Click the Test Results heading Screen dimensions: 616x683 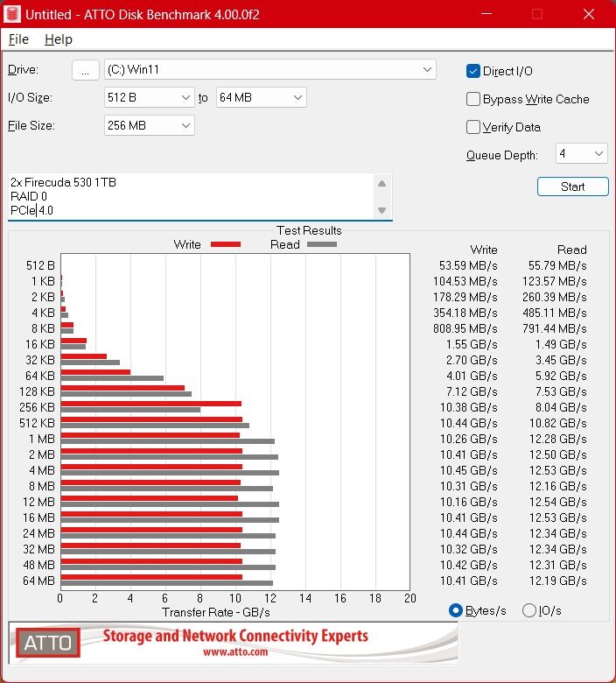(309, 230)
